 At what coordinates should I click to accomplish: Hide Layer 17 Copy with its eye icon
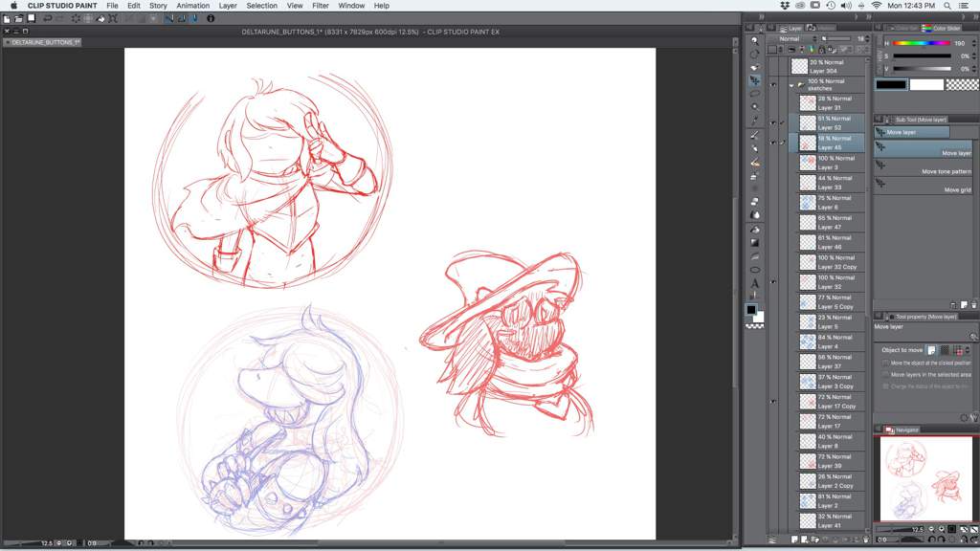pyautogui.click(x=773, y=402)
